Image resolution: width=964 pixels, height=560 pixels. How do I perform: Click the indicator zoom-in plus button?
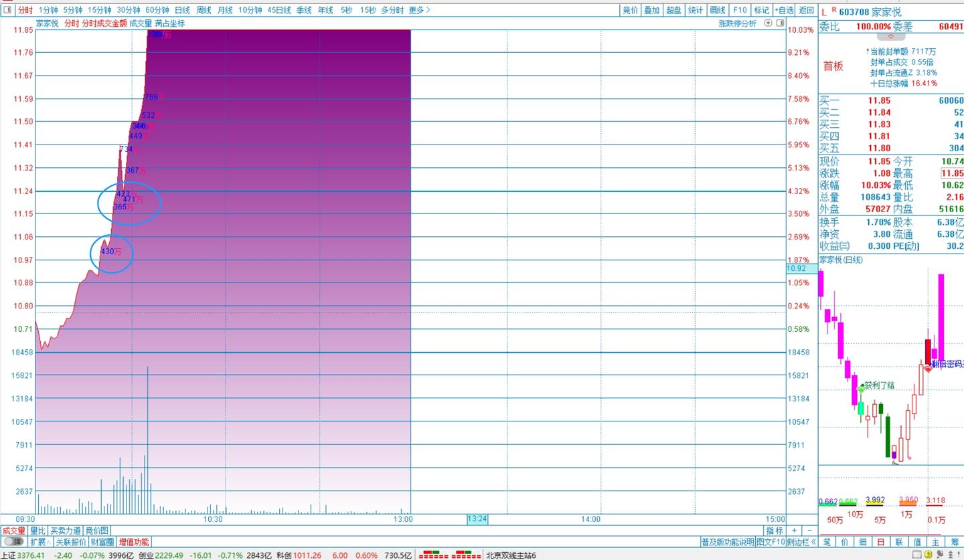coord(794,531)
